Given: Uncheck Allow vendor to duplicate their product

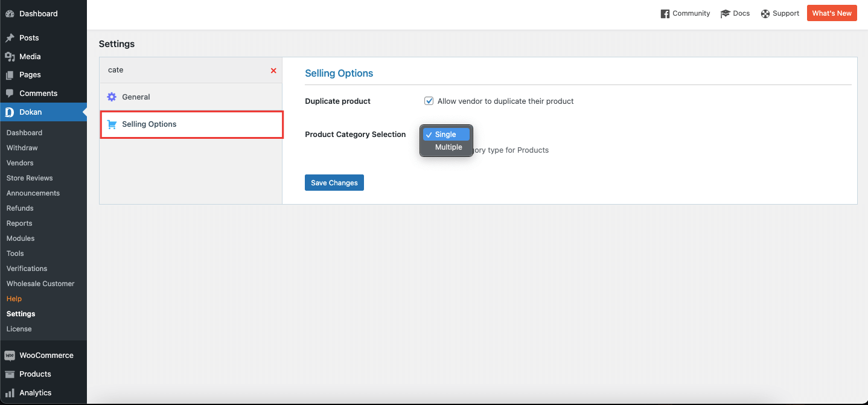Looking at the screenshot, I should (x=429, y=101).
